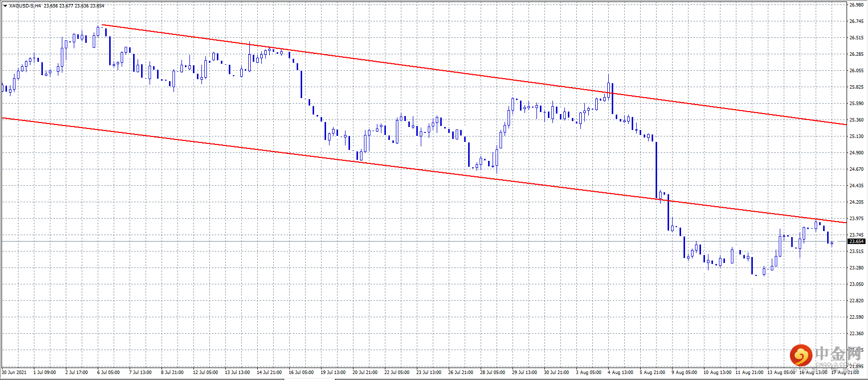Click the 22.360 price scale label
Image resolution: width=868 pixels, height=380 pixels.
tap(857, 334)
